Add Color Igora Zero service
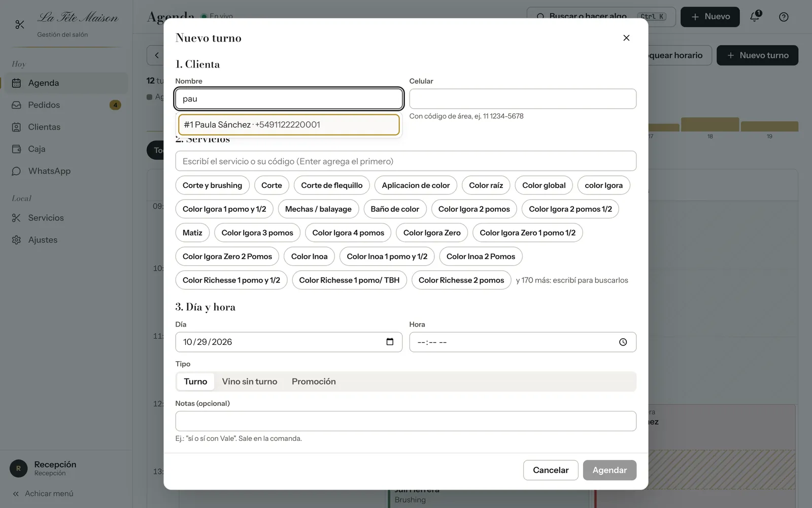 click(x=432, y=233)
